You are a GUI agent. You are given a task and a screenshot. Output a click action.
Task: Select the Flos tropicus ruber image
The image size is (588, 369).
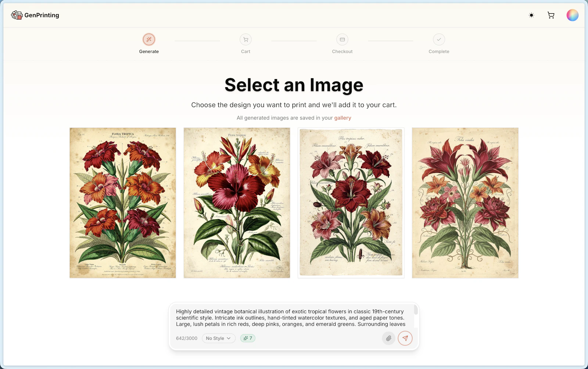pos(351,203)
